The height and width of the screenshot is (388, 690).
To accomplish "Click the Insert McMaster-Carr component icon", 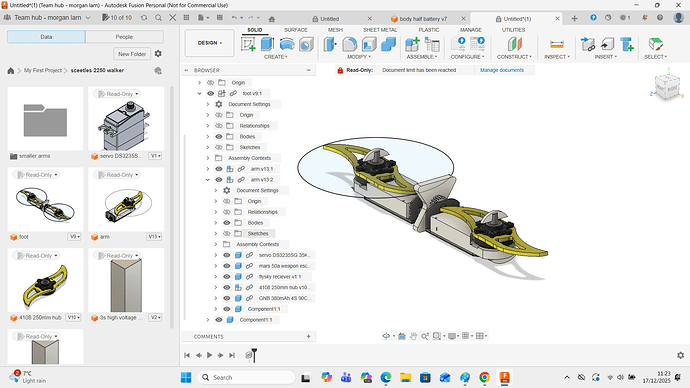I will (627, 44).
